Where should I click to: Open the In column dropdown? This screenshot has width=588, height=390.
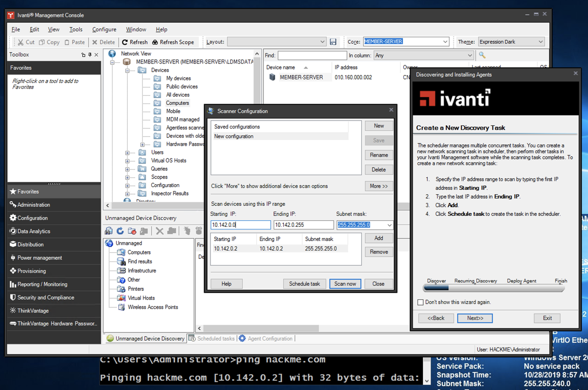(x=469, y=55)
